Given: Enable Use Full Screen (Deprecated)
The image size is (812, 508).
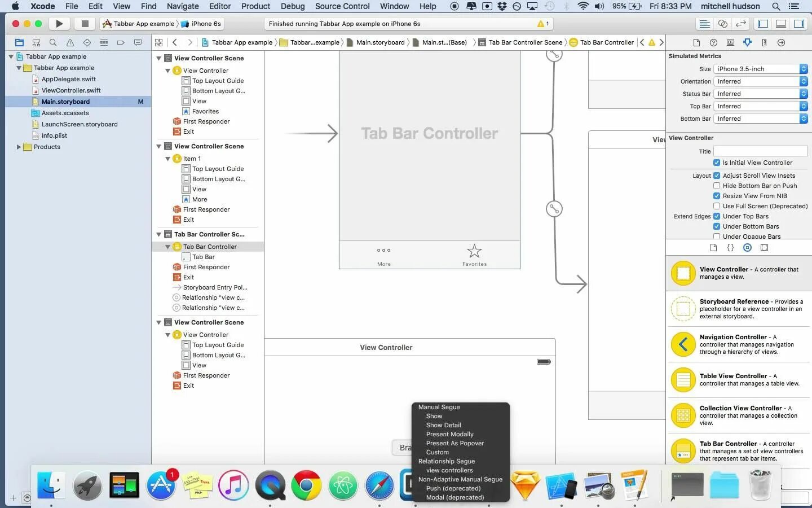Looking at the screenshot, I should click(717, 206).
